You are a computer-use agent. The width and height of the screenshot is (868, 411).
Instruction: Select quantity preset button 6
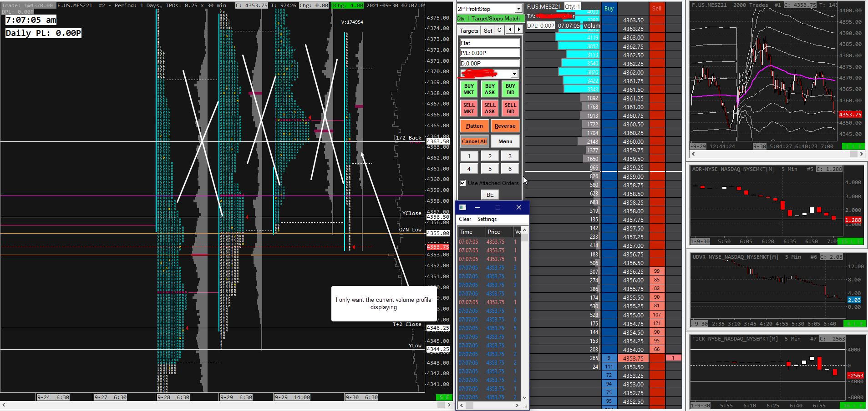coord(510,169)
